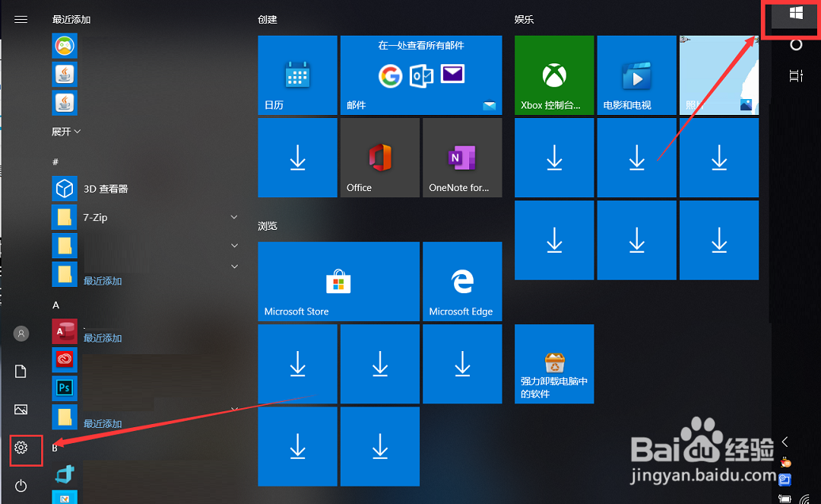Select the 最近添加 section header
The image size is (821, 504).
[x=72, y=20]
